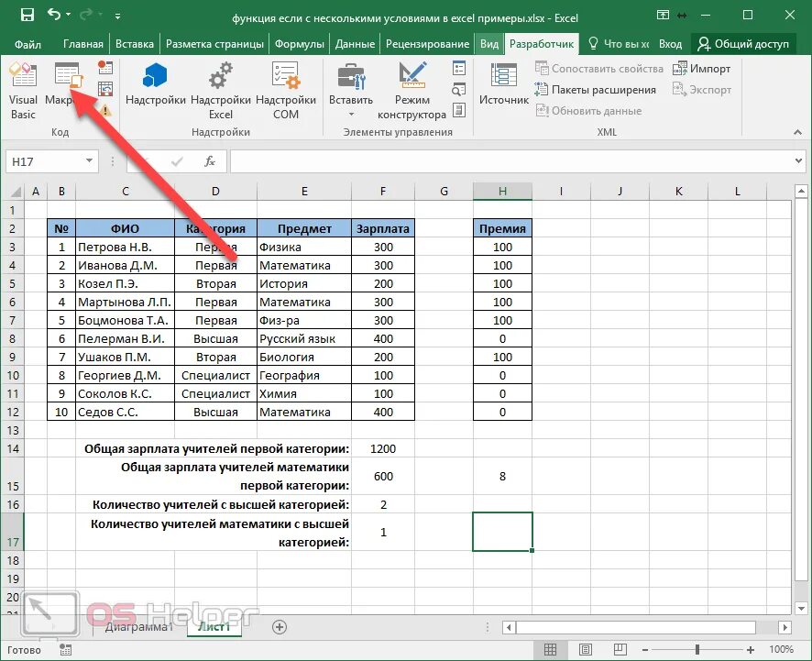Switch to Page Layout view icon
The image size is (812, 661).
click(x=586, y=649)
